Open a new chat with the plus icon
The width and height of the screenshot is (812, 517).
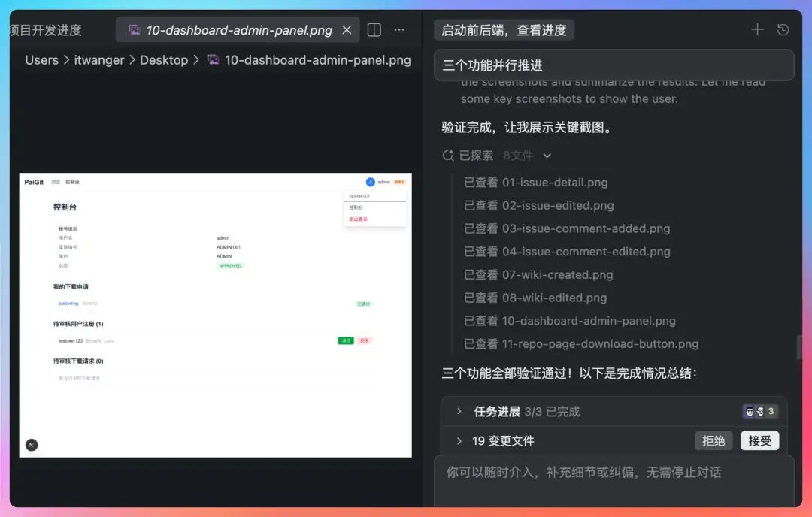758,29
